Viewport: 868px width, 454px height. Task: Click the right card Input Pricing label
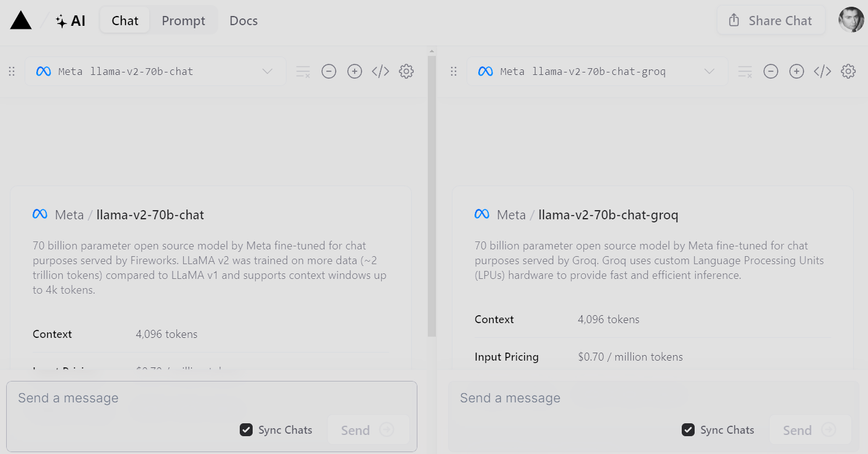click(507, 357)
